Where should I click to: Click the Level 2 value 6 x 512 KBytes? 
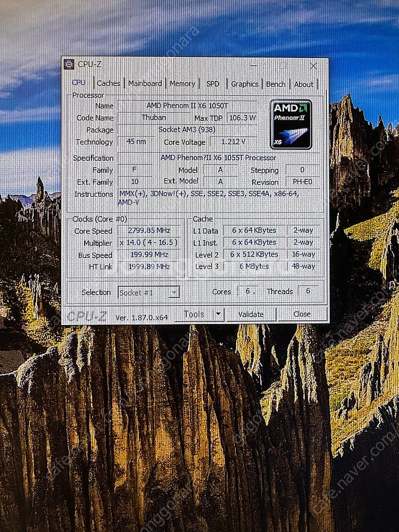(254, 254)
